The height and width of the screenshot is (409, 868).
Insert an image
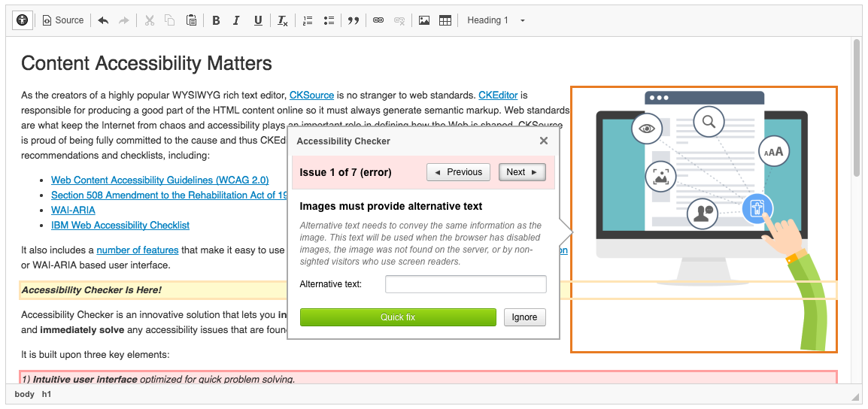(x=424, y=20)
